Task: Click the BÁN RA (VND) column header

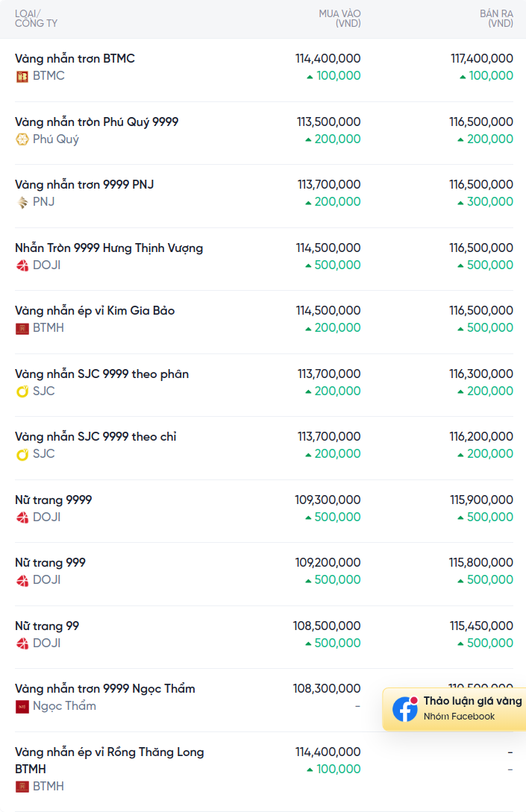Action: tap(496, 18)
